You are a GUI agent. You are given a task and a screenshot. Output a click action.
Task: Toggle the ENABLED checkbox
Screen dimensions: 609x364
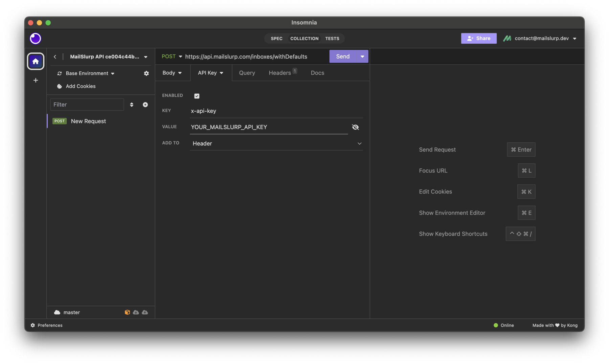(x=197, y=96)
